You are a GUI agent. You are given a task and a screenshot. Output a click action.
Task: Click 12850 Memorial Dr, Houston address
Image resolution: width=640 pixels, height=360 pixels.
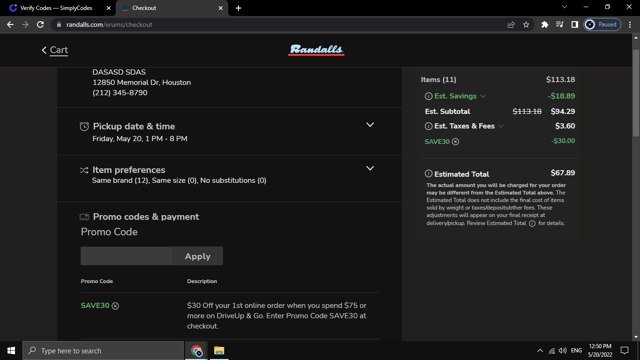coord(142,82)
